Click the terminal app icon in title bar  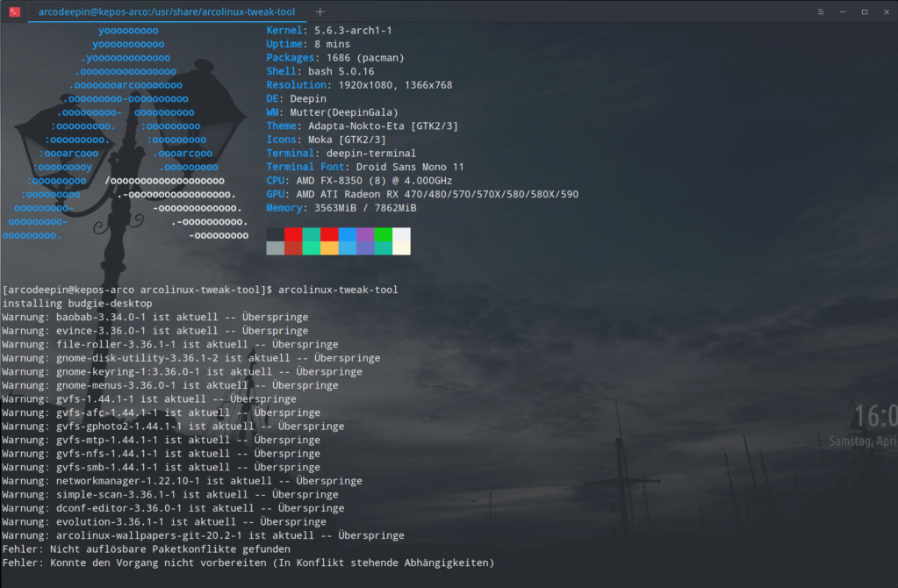point(15,11)
